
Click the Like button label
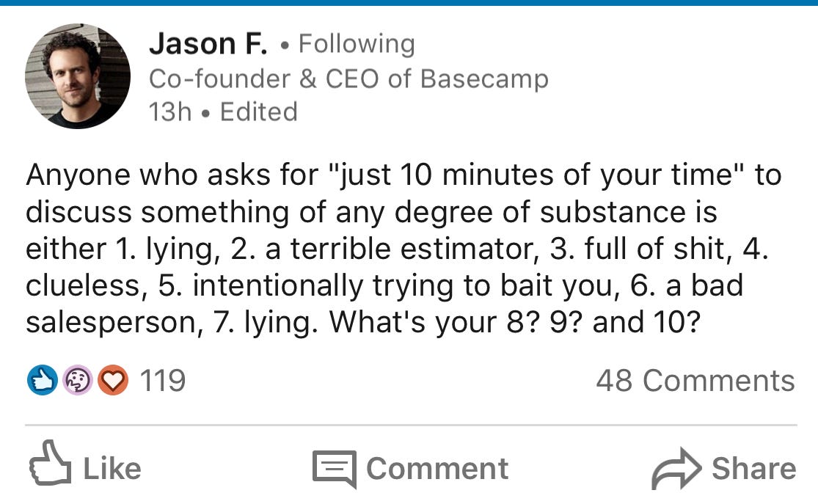112,469
